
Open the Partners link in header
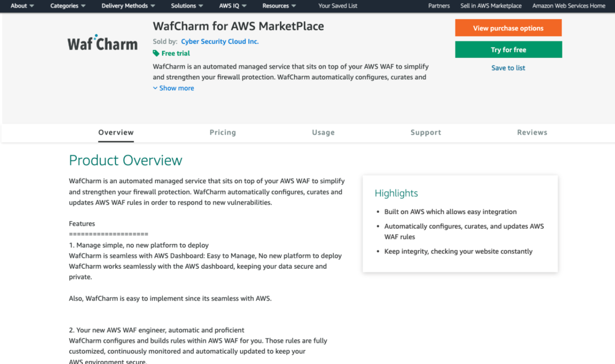coord(439,6)
